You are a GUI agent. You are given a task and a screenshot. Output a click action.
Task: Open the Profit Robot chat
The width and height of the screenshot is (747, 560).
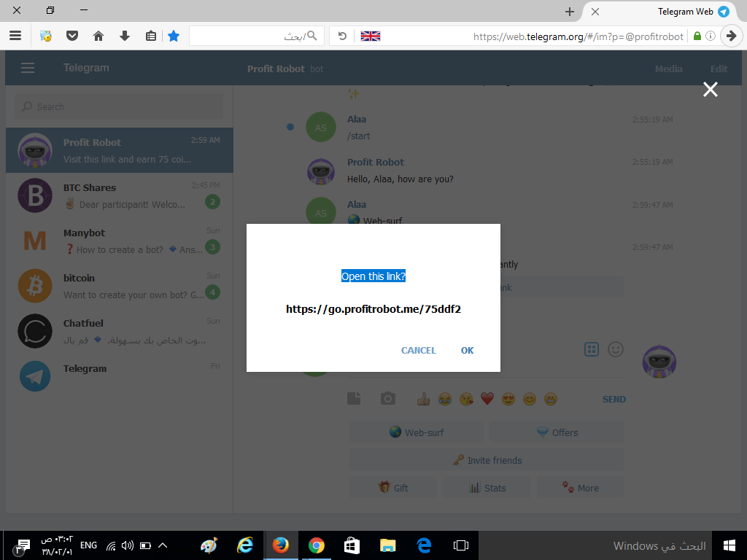[x=120, y=150]
